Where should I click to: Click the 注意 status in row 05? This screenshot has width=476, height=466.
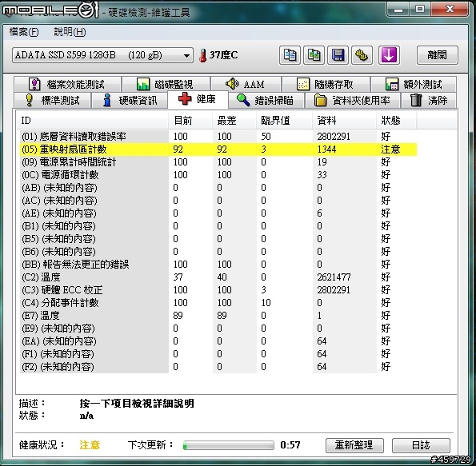tap(390, 149)
